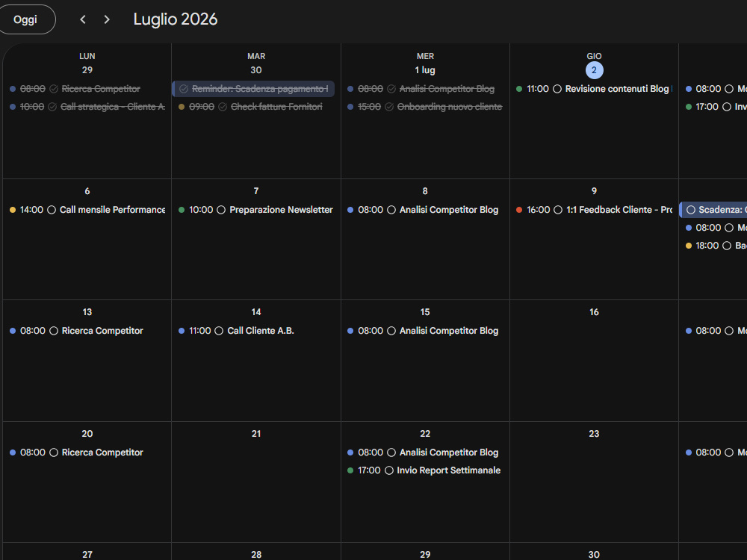Go to next month with right chevron

point(107,19)
